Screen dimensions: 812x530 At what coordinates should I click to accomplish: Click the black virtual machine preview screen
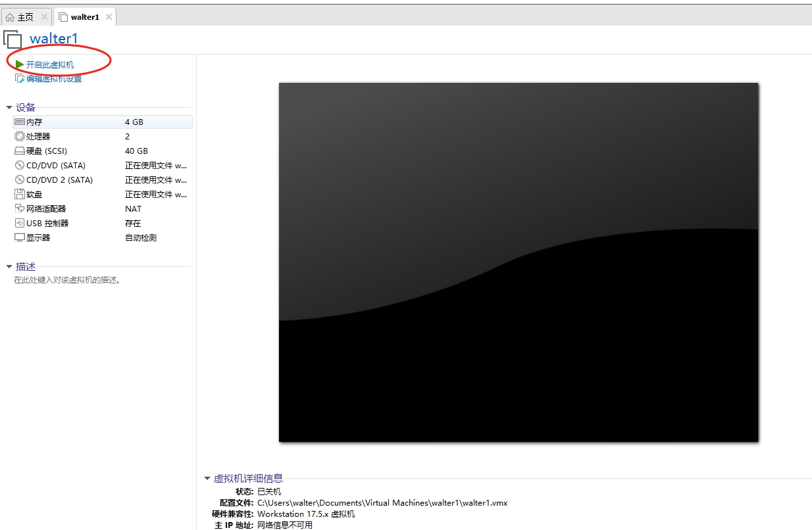[519, 262]
